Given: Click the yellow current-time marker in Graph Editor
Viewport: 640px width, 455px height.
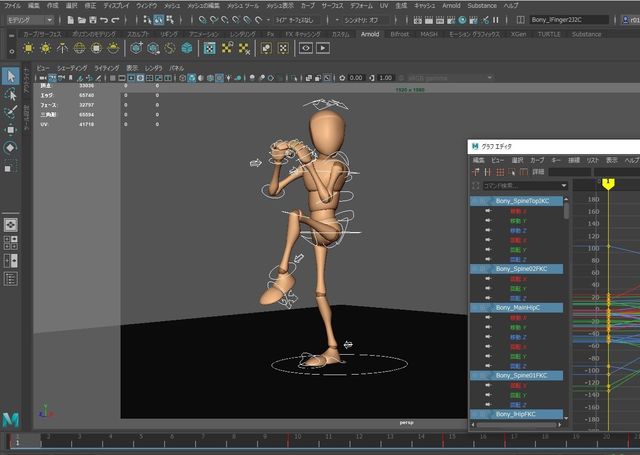Looking at the screenshot, I should (x=608, y=184).
